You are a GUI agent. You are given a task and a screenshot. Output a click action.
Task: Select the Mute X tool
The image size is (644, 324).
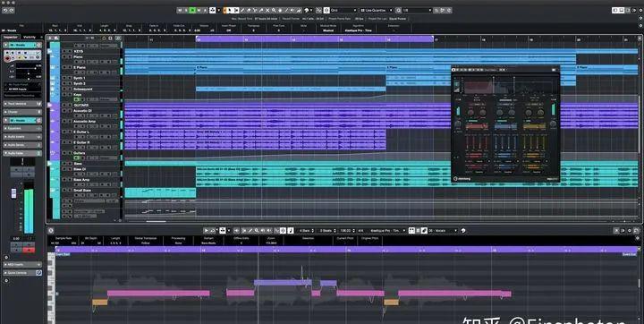267,10
